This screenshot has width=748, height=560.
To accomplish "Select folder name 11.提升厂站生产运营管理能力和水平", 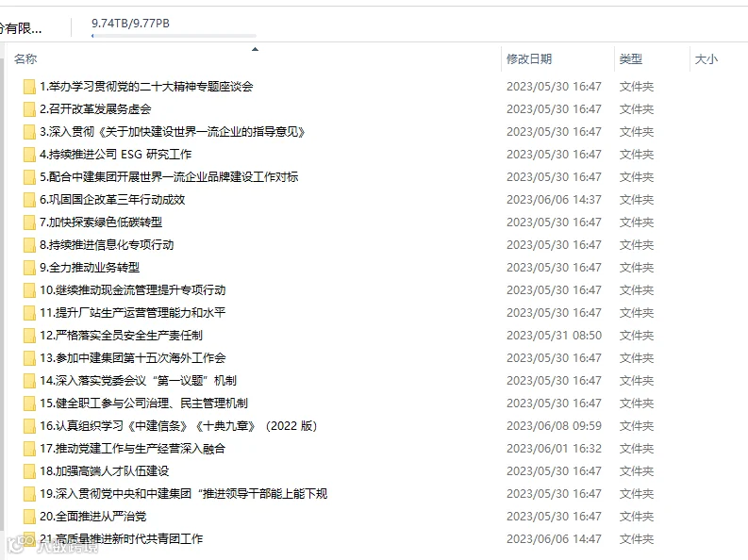I will [133, 313].
